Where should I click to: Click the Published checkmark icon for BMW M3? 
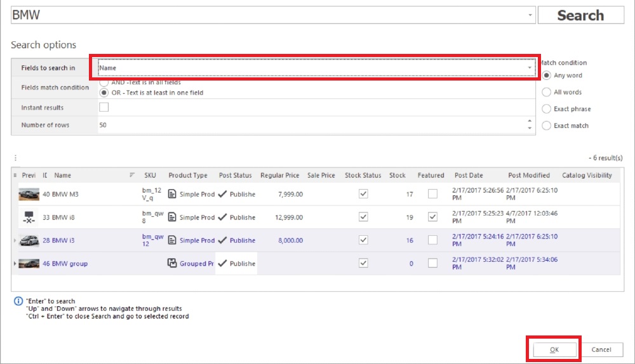[222, 194]
